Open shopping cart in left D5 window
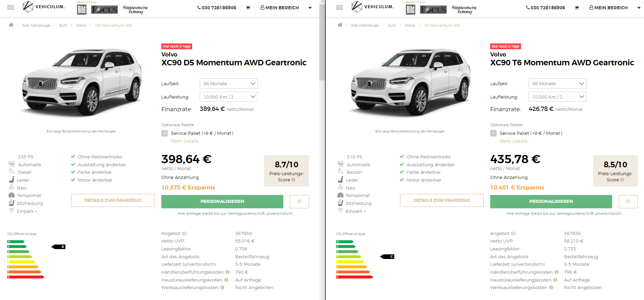 (248, 8)
